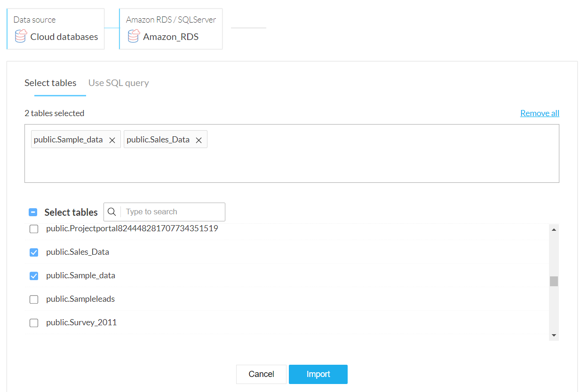The height and width of the screenshot is (392, 581).
Task: Check the public.Survey_2011 checkbox
Action: [34, 323]
